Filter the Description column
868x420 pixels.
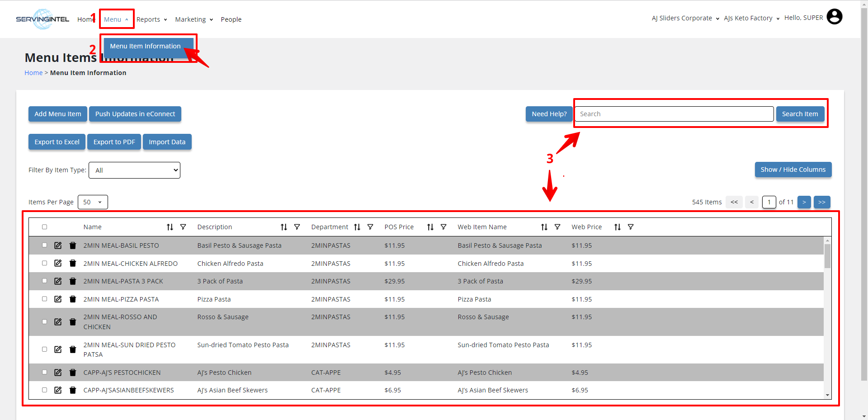pos(297,227)
